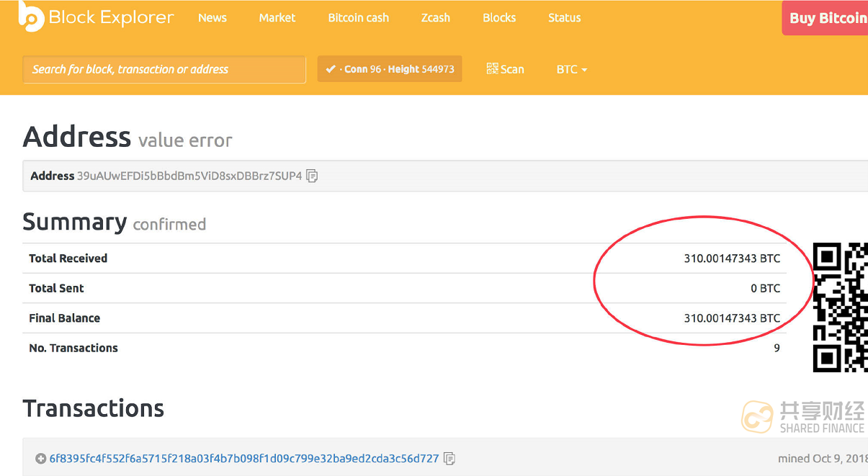Click the Final Balance label

point(64,318)
